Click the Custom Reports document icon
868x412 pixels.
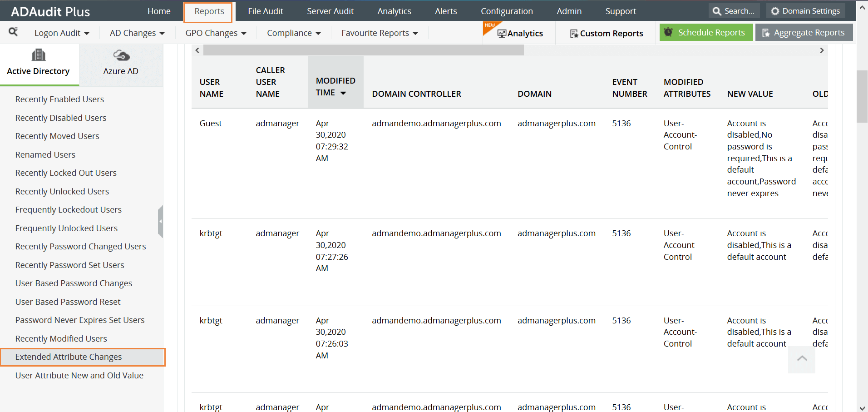coord(574,34)
